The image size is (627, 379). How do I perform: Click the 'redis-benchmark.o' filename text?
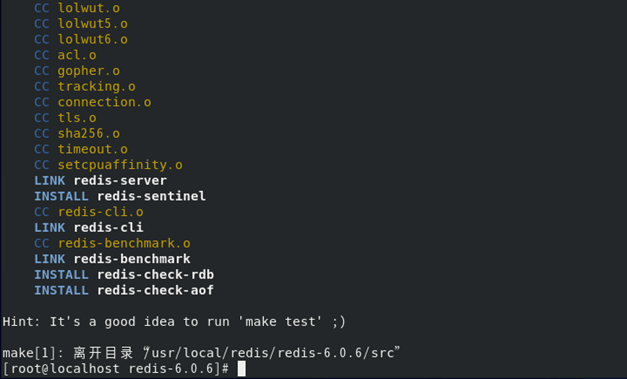[x=124, y=243]
